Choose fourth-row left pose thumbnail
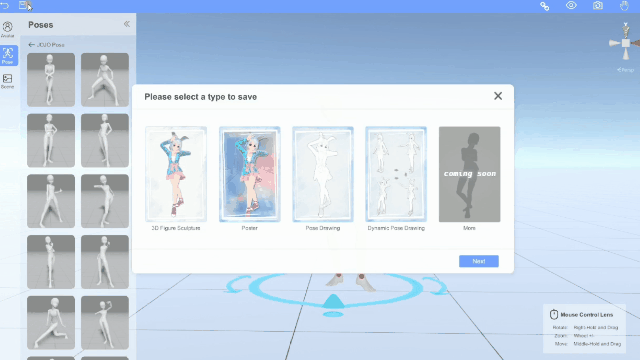The width and height of the screenshot is (640, 360). (x=51, y=262)
